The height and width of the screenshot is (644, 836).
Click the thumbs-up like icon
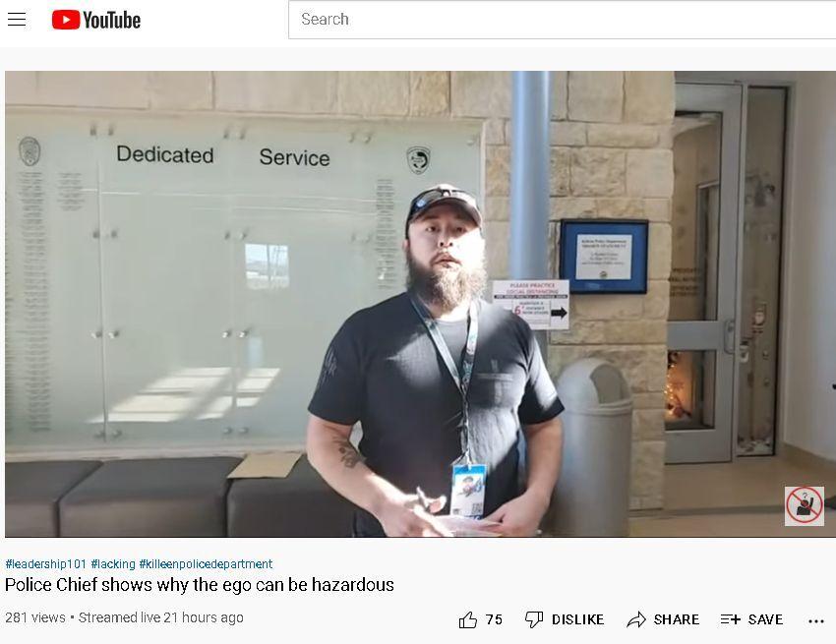point(468,619)
